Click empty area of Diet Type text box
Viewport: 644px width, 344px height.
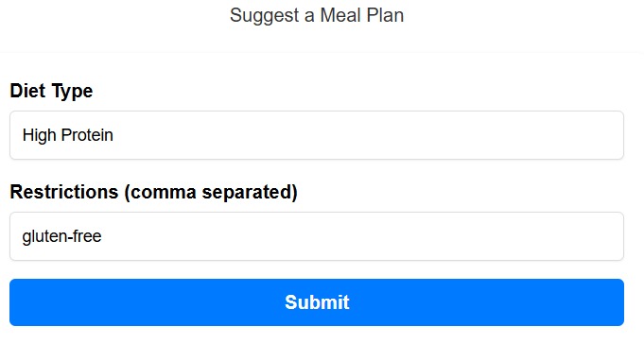[x=370, y=135]
